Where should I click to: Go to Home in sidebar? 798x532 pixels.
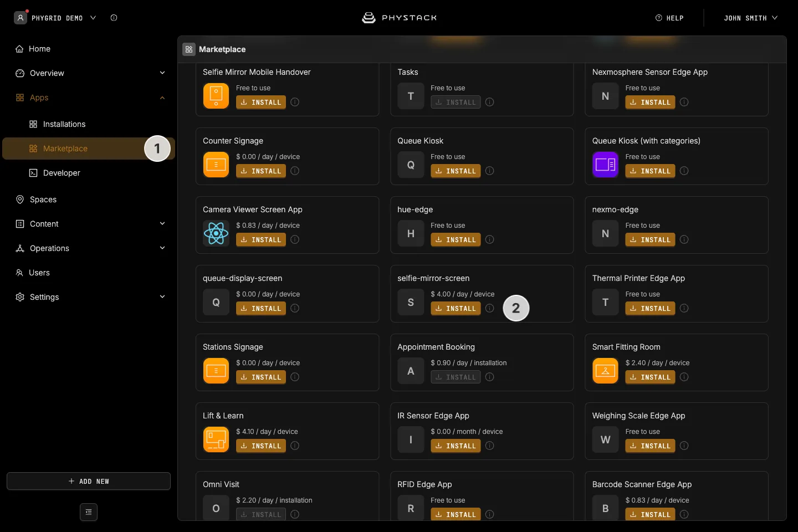click(89, 49)
